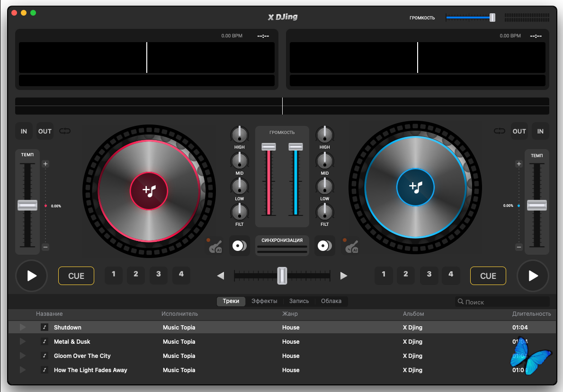The image size is (563, 392).
Task: Click the right deck LOW knob
Action: tap(324, 187)
